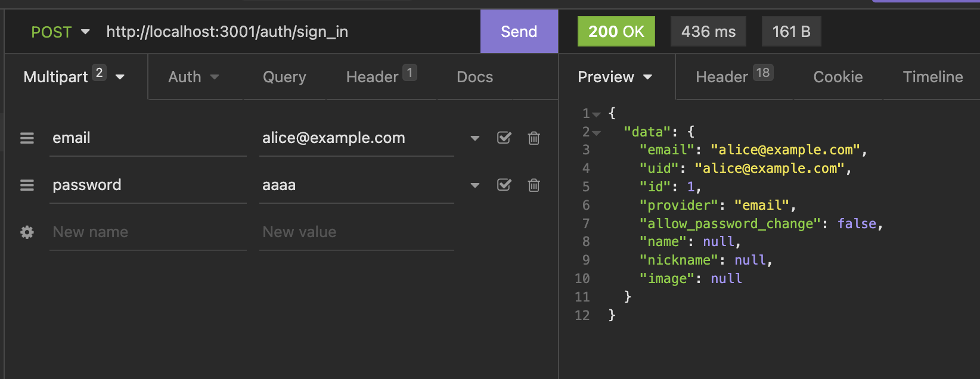Open the response Timeline tab
980x379 pixels.
(932, 77)
